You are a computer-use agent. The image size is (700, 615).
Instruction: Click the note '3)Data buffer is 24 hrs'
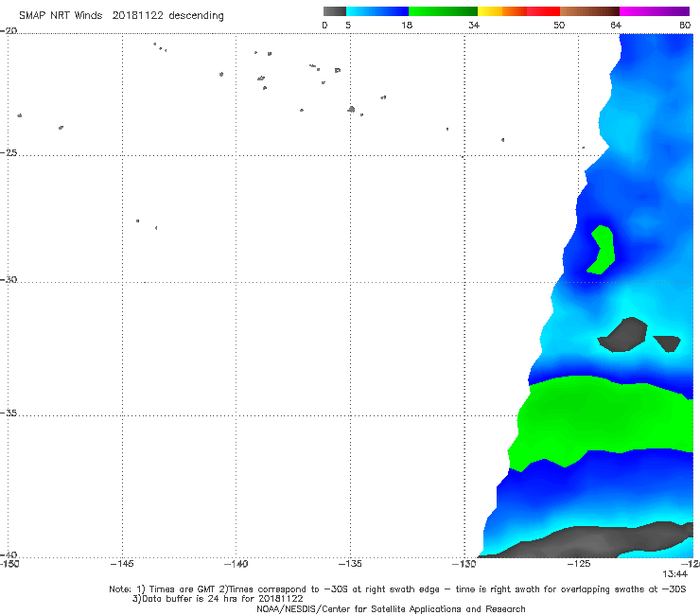pos(218,599)
